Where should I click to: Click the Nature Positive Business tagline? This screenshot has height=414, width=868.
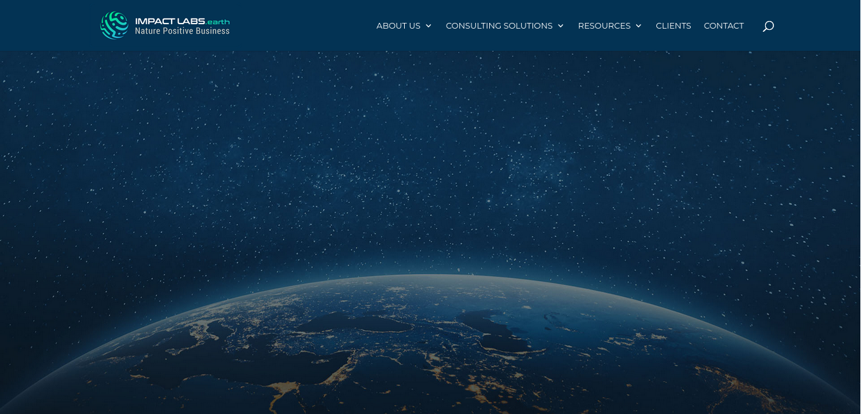182,31
